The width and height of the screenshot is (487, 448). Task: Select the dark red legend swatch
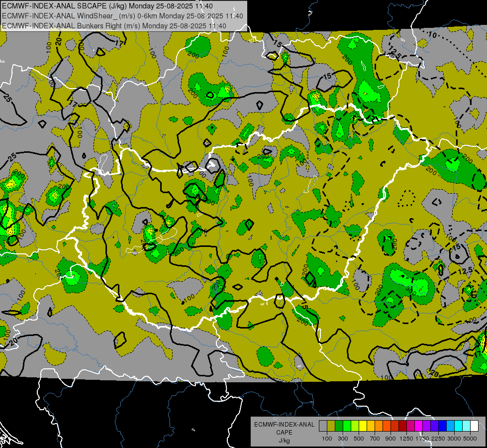(402, 426)
